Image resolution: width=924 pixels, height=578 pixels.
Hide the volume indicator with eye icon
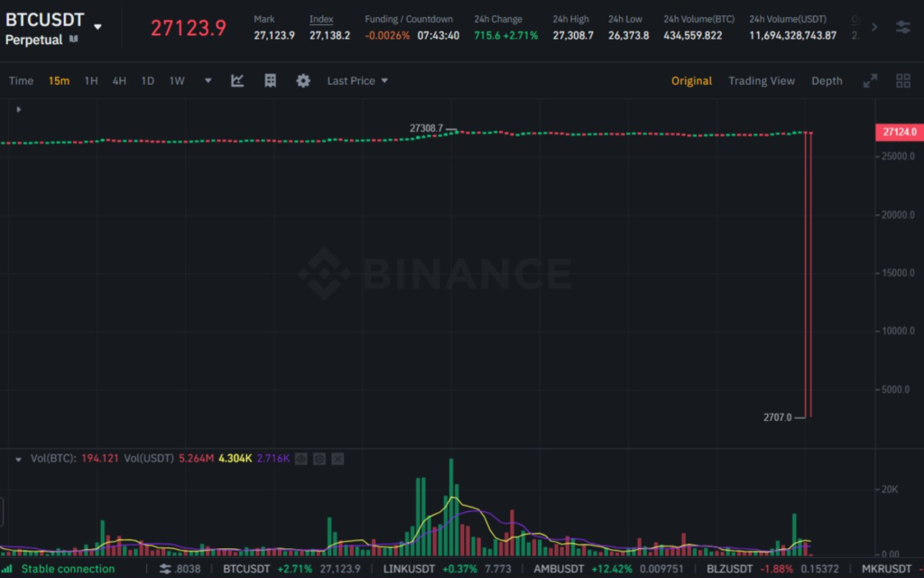[x=301, y=459]
